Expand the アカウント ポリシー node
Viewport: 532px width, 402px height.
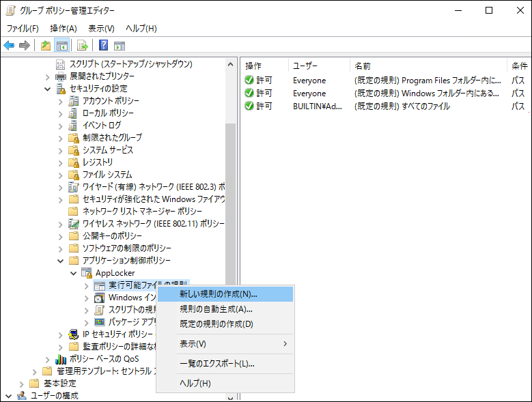coord(60,101)
